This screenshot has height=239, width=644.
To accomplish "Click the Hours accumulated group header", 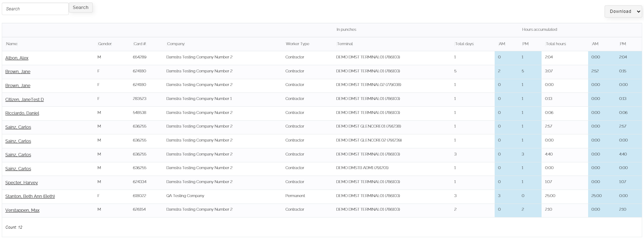I will pos(539,29).
